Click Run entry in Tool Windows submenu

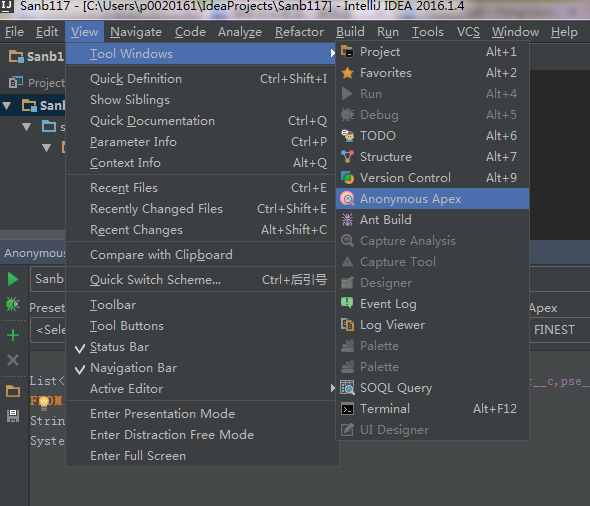[x=432, y=94]
